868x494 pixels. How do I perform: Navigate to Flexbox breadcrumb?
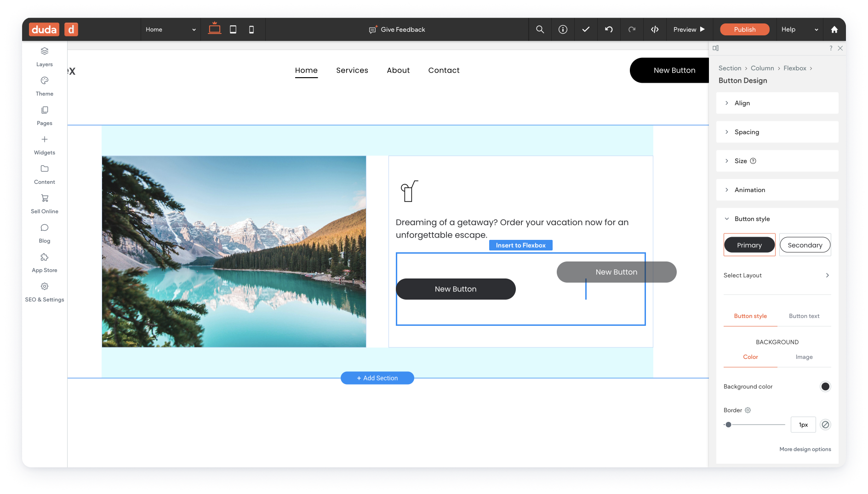pyautogui.click(x=795, y=68)
